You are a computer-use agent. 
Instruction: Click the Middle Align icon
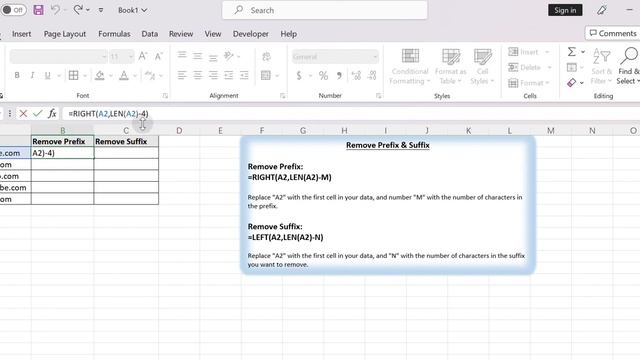click(x=198, y=56)
